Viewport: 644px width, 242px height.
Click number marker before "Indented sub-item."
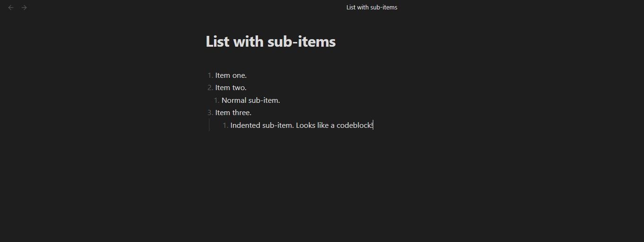[225, 125]
